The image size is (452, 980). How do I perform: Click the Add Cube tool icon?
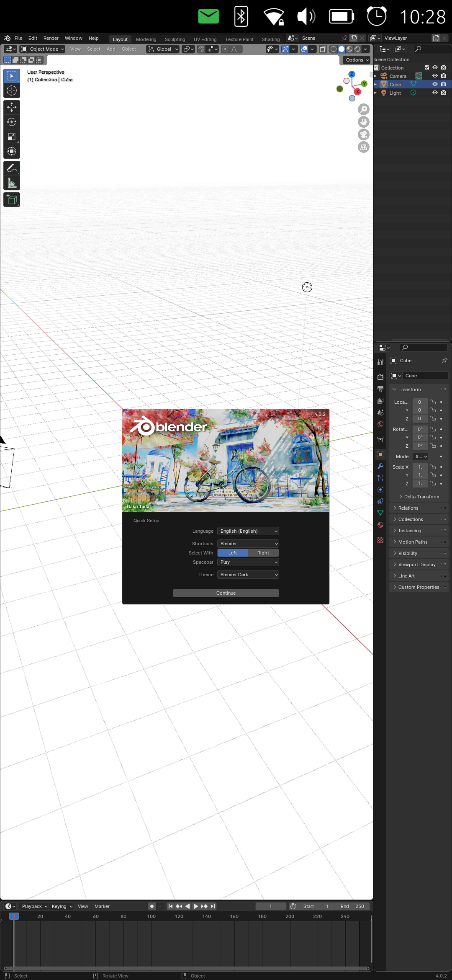[12, 200]
